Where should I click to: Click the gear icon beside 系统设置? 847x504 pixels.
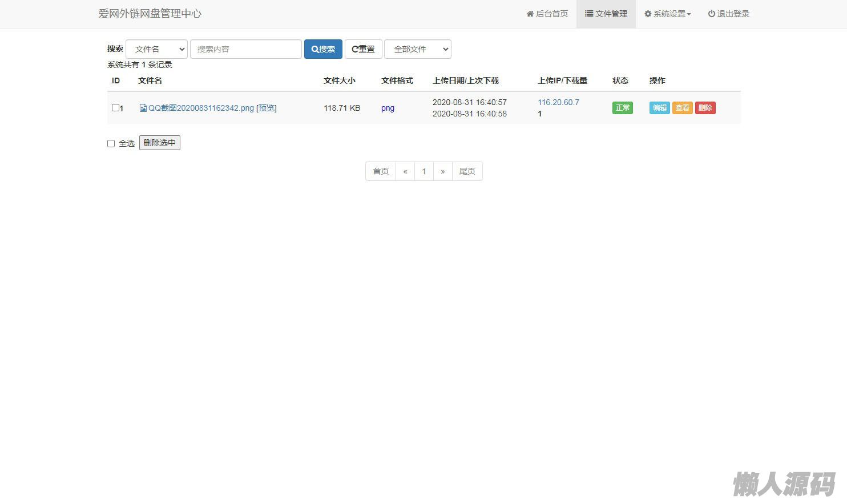click(x=648, y=14)
